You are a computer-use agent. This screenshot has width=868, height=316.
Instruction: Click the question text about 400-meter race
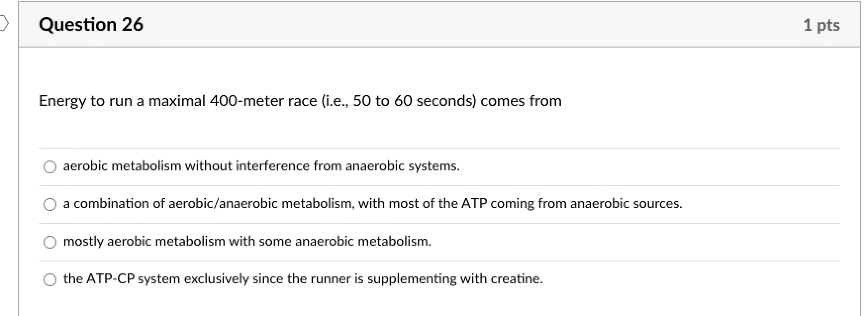(x=299, y=101)
